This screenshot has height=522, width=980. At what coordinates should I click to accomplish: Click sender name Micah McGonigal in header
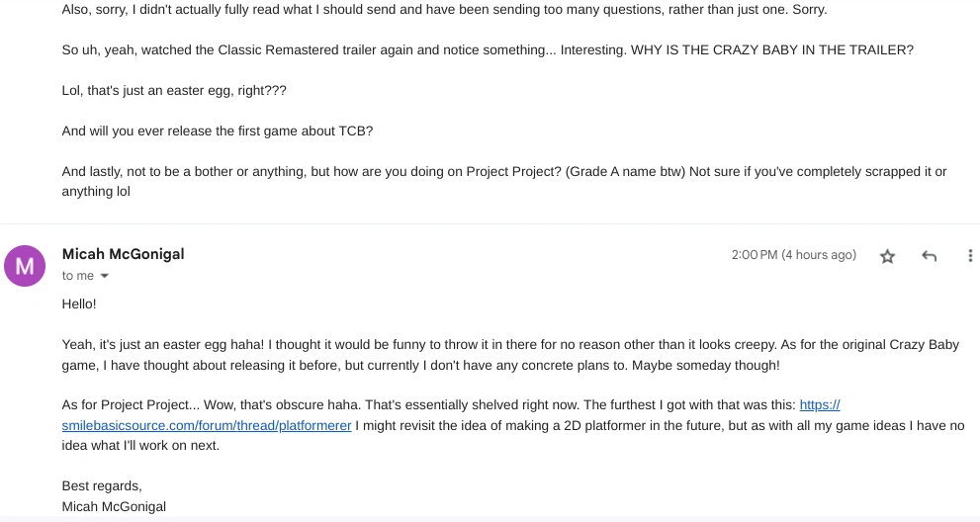coord(123,254)
